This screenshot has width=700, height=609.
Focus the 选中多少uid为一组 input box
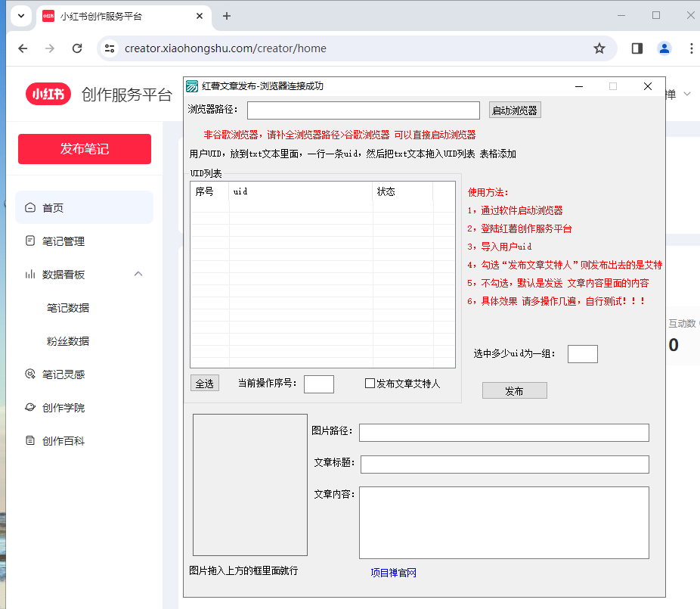(583, 354)
